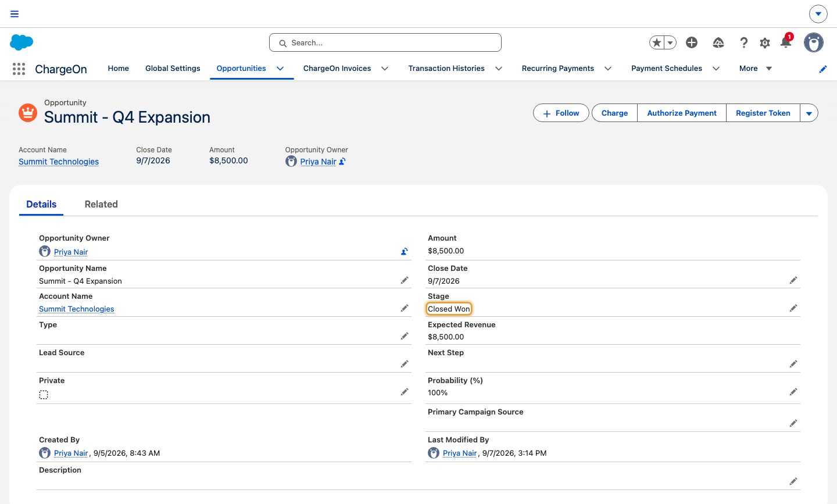The image size is (837, 504).
Task: Click the Authorize Payment button
Action: click(682, 113)
